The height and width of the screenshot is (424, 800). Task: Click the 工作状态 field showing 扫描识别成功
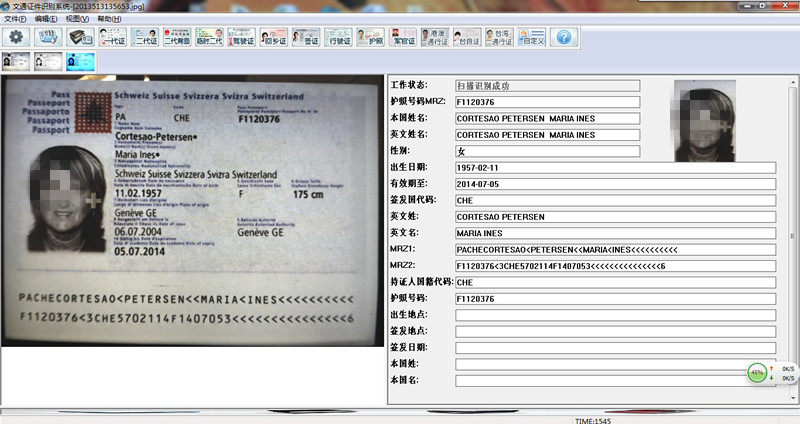point(547,86)
